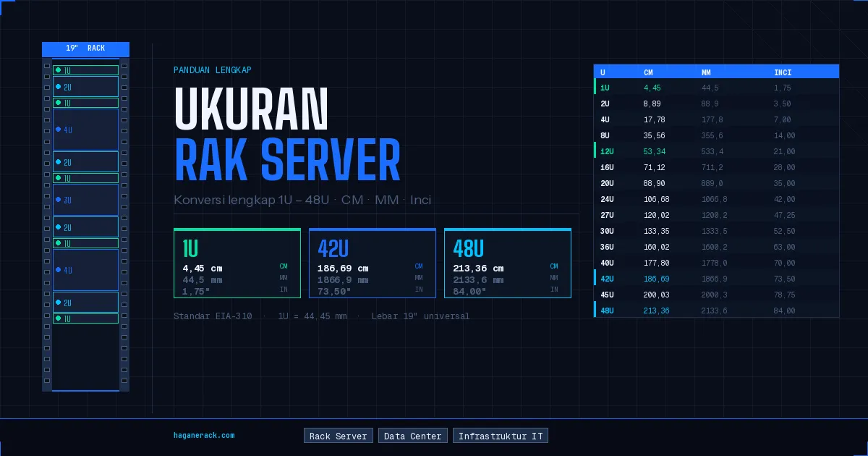
Task: Click the 27U row label in the table
Action: click(x=607, y=215)
